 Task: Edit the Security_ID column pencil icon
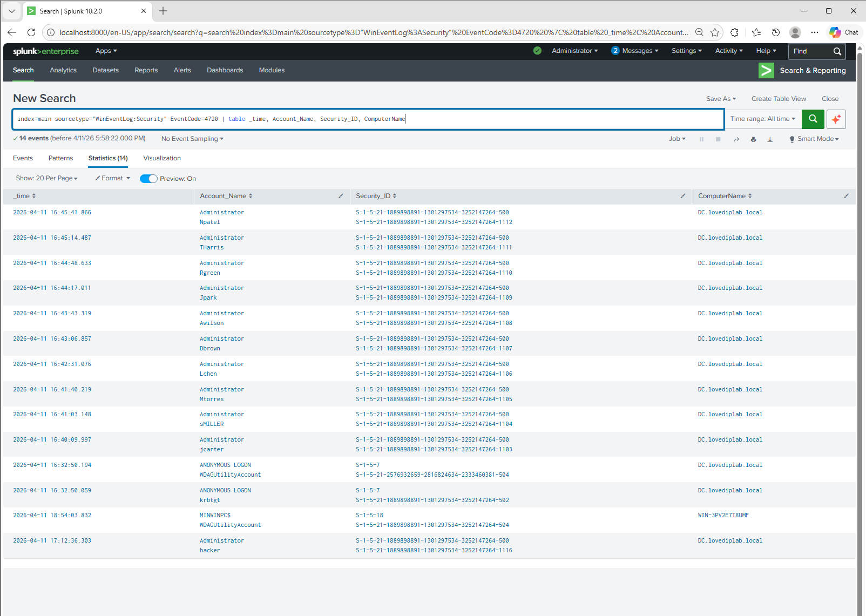[x=683, y=196]
